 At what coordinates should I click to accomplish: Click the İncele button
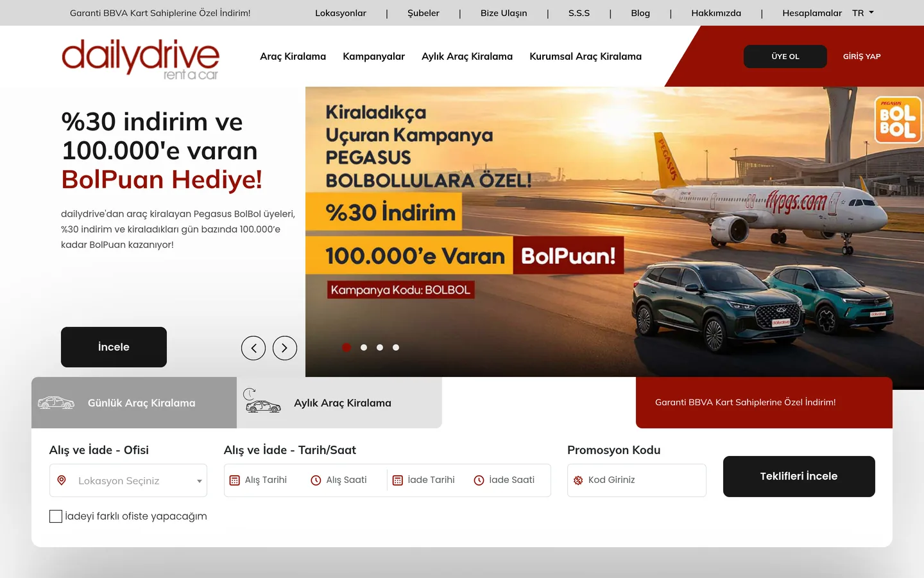point(114,347)
